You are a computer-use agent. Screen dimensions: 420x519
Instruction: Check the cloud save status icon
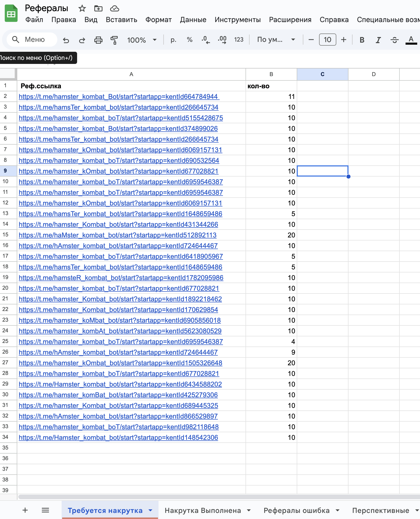coord(115,9)
